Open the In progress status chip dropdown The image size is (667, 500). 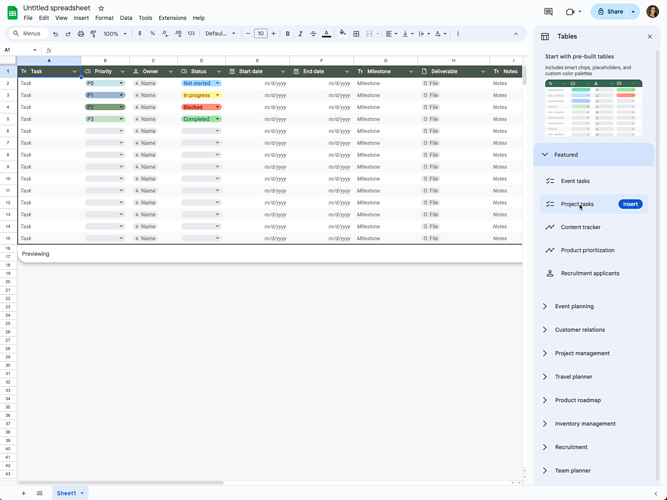tap(217, 95)
